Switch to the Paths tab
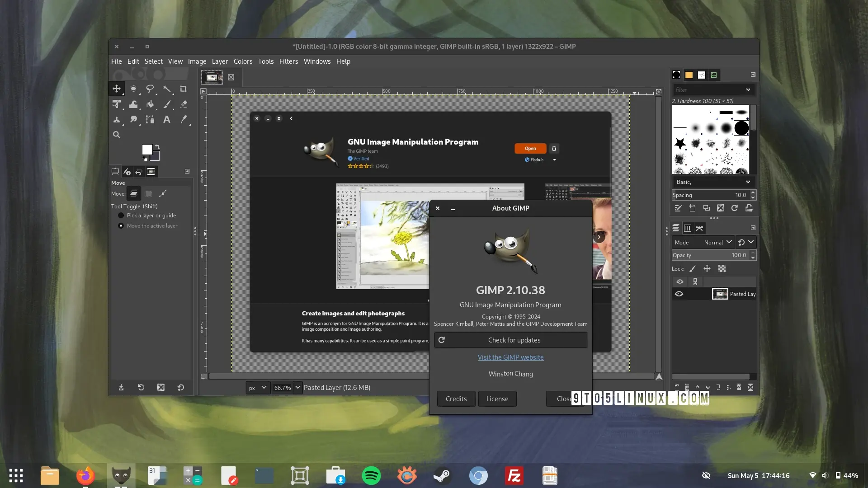This screenshot has height=488, width=868. tap(699, 228)
